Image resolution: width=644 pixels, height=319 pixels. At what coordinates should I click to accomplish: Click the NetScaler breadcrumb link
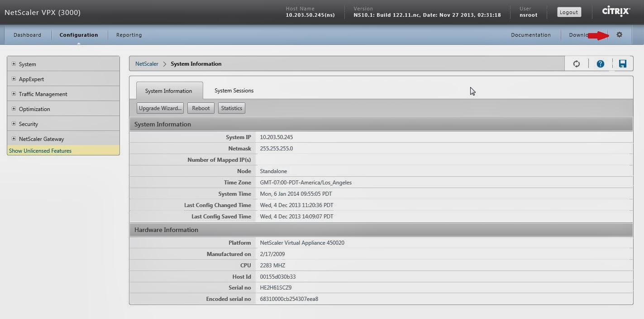pyautogui.click(x=147, y=64)
